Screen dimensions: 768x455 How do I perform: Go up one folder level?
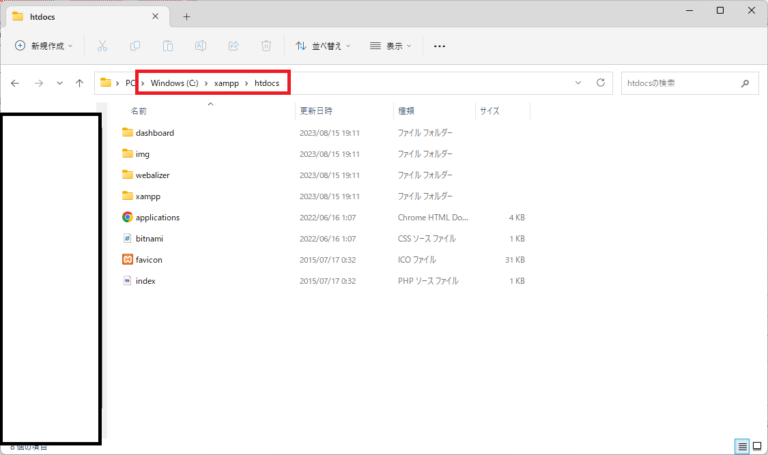79,83
